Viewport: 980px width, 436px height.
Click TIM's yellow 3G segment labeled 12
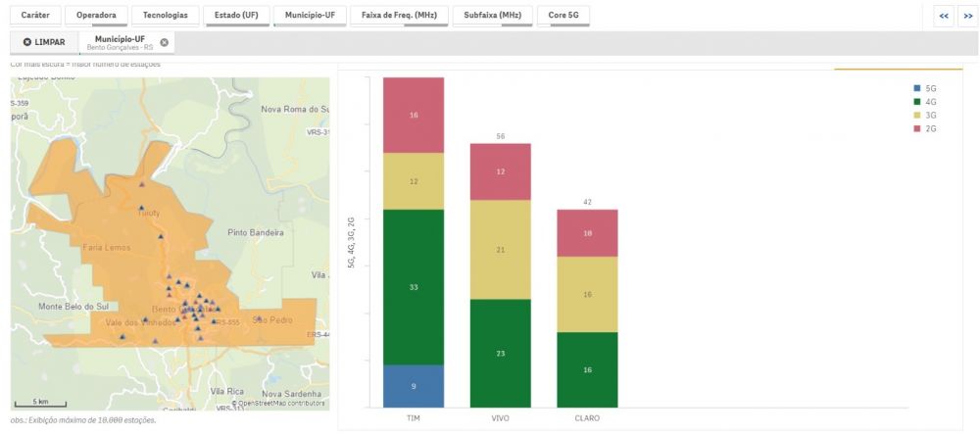pyautogui.click(x=414, y=181)
